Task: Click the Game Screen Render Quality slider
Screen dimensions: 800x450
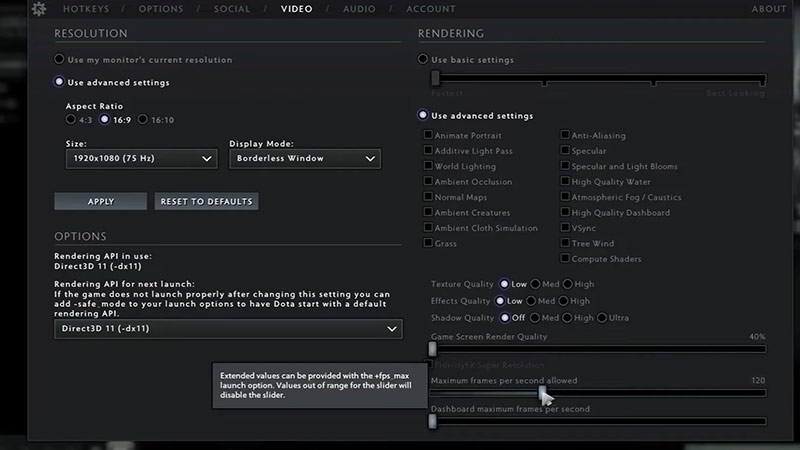Action: pyautogui.click(x=598, y=349)
